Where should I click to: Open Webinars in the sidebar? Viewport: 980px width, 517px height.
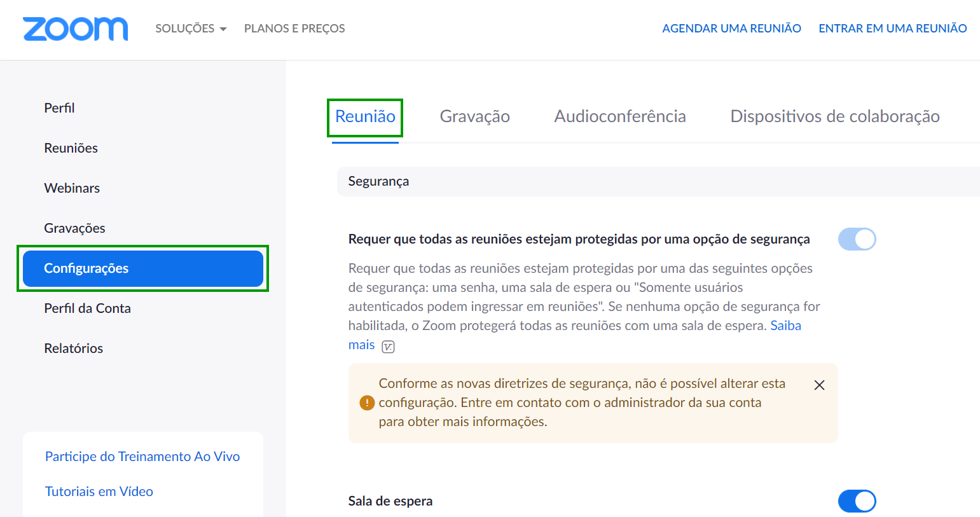point(72,188)
